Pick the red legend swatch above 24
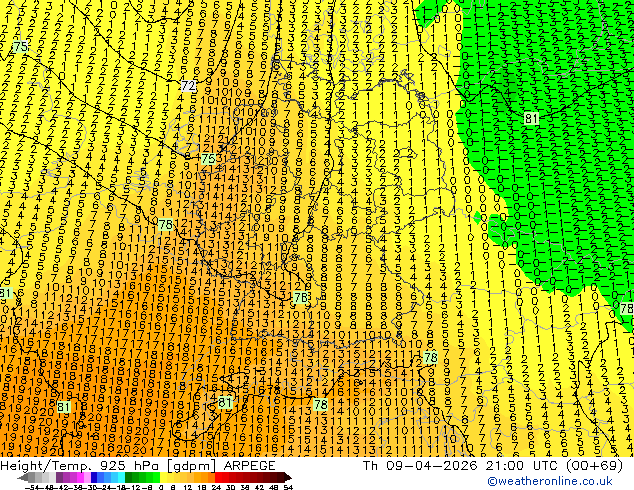The width and height of the screenshot is (634, 490). click(218, 477)
